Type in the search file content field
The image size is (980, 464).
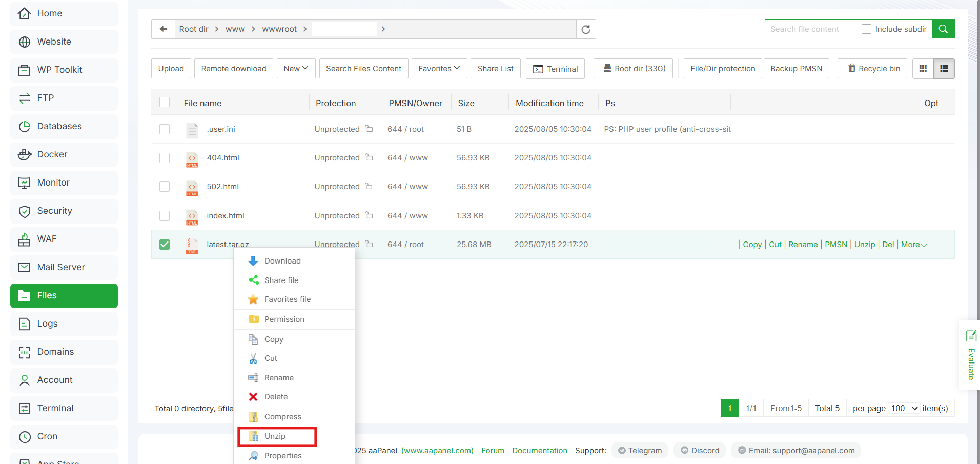click(x=810, y=29)
